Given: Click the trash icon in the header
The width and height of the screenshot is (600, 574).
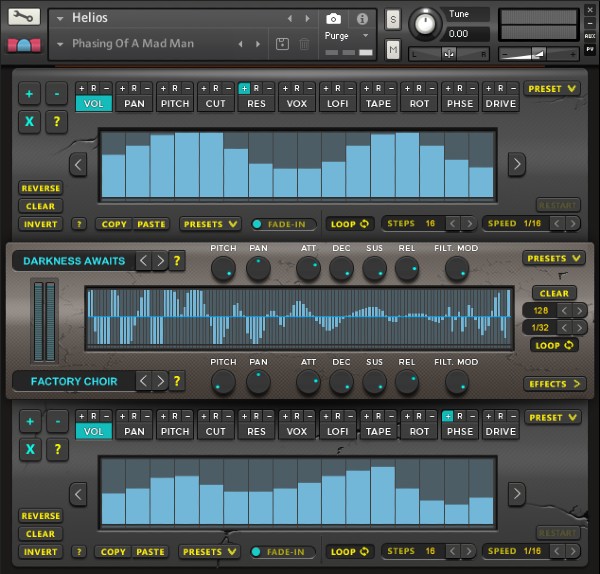Looking at the screenshot, I should [304, 44].
